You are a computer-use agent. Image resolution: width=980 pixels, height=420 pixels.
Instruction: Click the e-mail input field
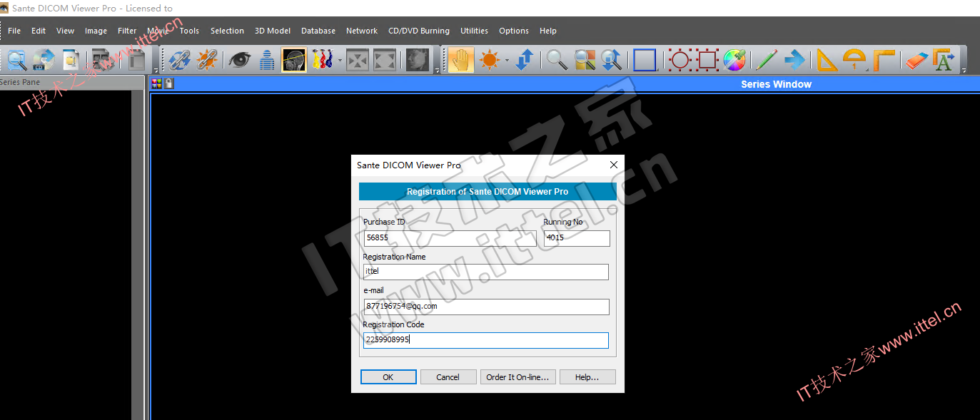tap(486, 307)
